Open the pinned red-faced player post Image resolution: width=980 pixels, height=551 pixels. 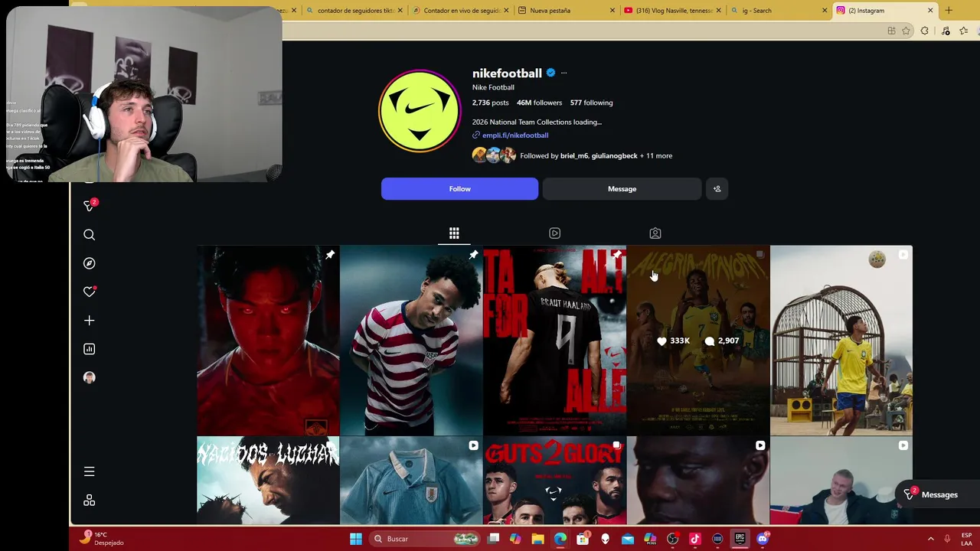[268, 341]
